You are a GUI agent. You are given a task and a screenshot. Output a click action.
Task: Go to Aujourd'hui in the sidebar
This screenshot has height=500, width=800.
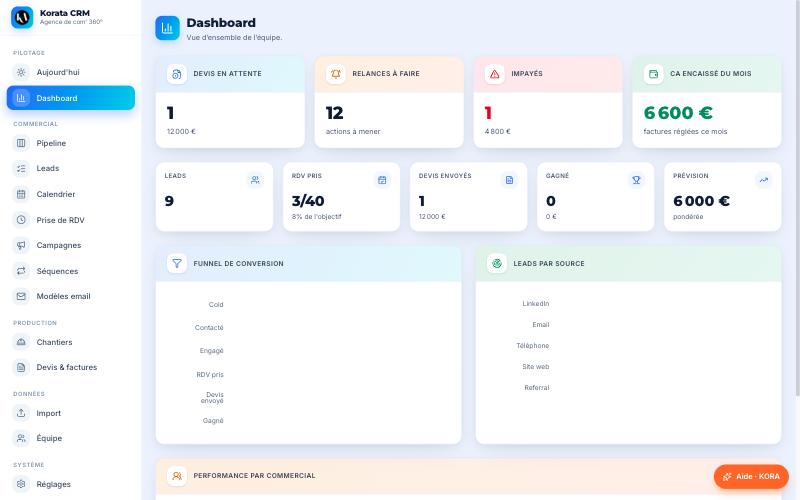(x=71, y=72)
